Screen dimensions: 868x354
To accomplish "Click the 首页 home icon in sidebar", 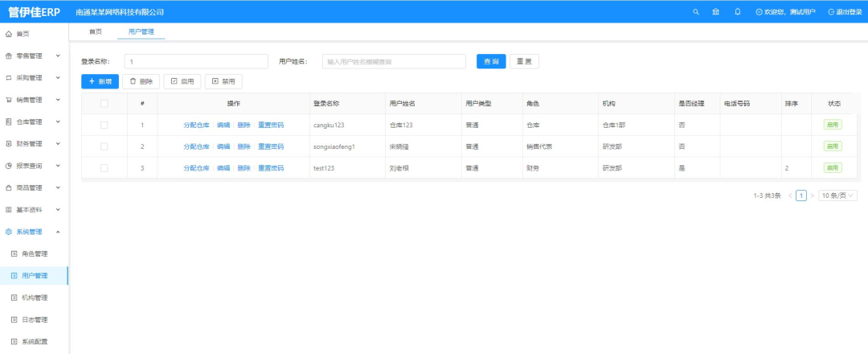I will click(x=9, y=34).
